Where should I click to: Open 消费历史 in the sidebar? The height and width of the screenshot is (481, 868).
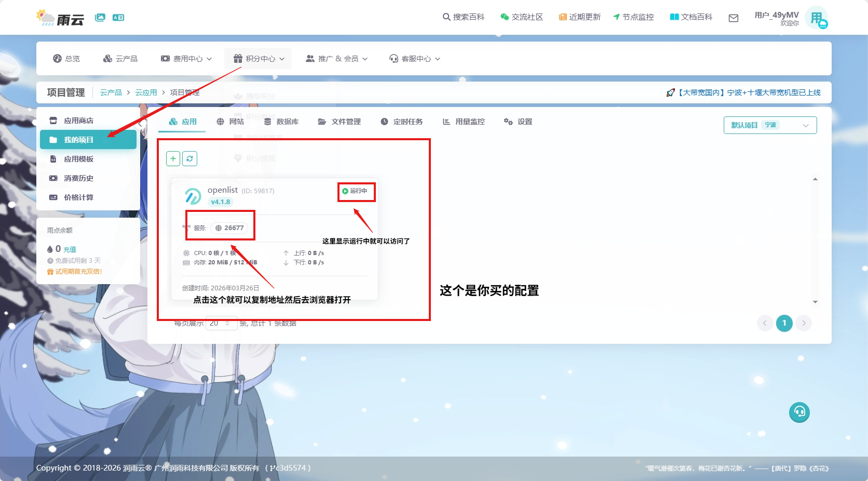pos(88,178)
